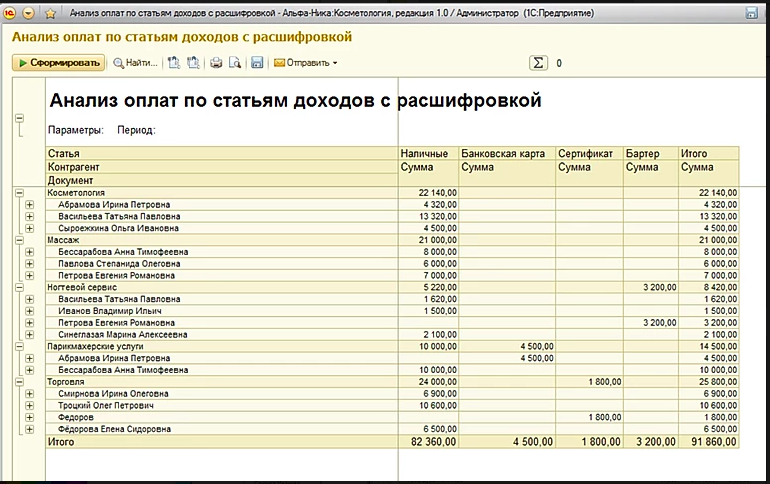Viewport: 770px width, 484px height.
Task: Expand Абрамова Ирина Петровна row with 4 320,00
Action: tap(29, 205)
